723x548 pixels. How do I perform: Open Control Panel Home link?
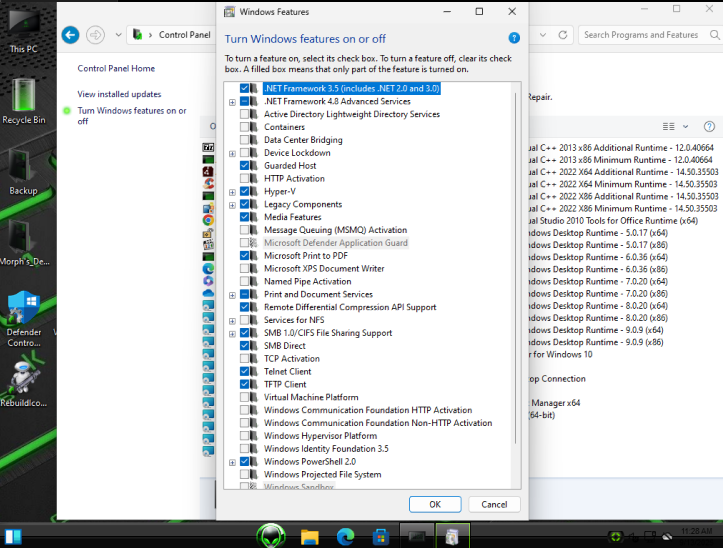(116, 68)
